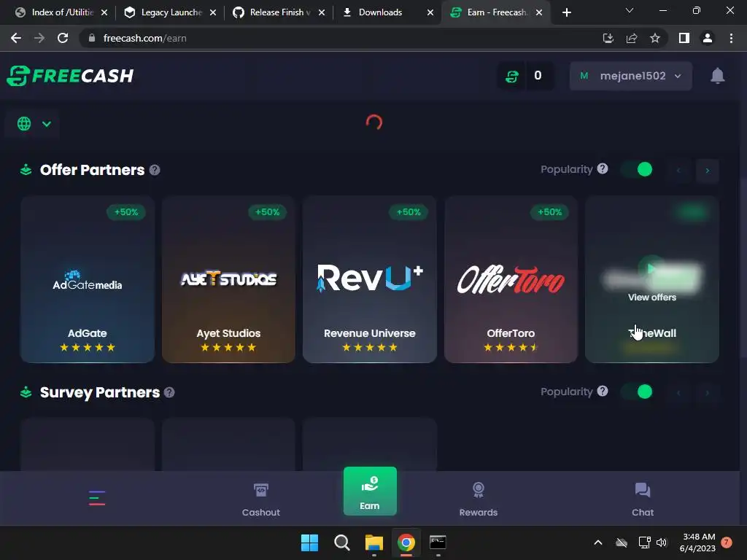Viewport: 747px width, 560px height.
Task: Click Offer Partners Popularity help icon
Action: (x=603, y=168)
